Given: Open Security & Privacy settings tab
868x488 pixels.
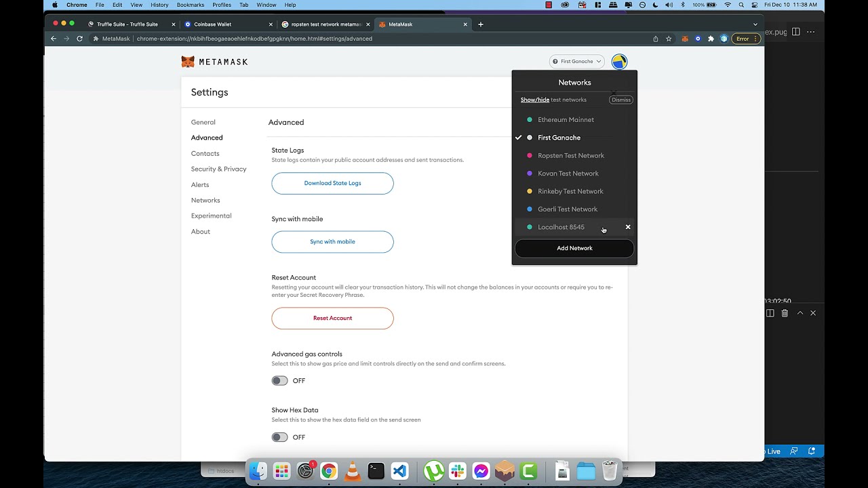Looking at the screenshot, I should click(218, 169).
